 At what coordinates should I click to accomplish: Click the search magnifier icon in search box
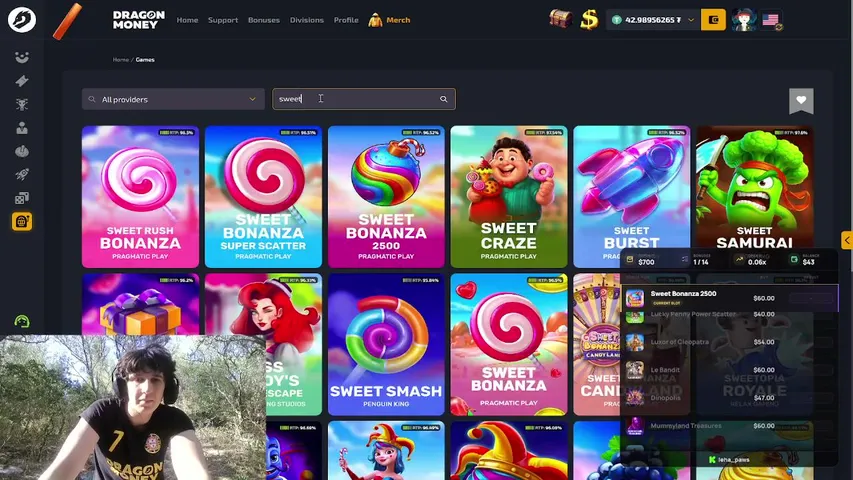pos(444,99)
